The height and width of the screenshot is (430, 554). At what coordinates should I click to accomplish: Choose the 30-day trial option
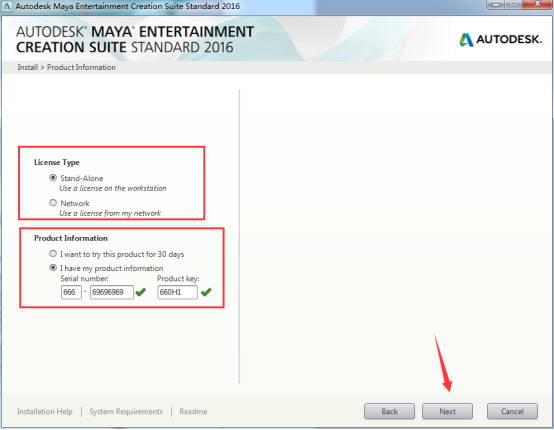click(x=53, y=254)
